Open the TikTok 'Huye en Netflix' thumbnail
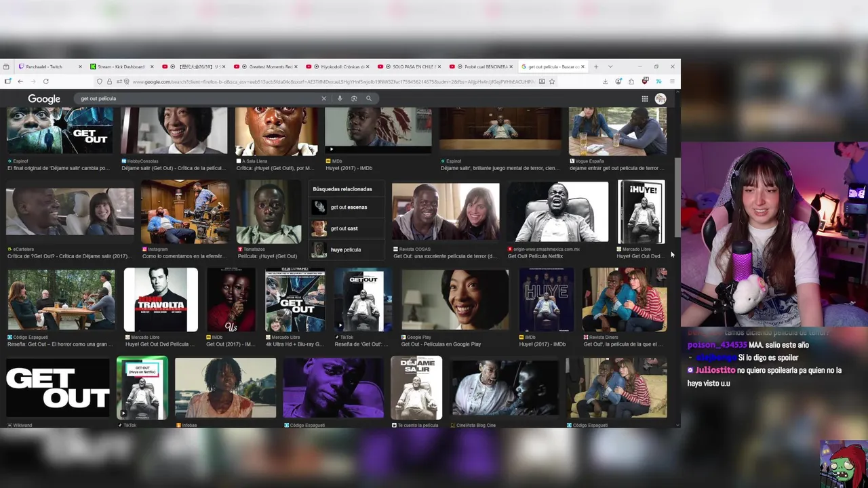The image size is (868, 488). pos(142,387)
